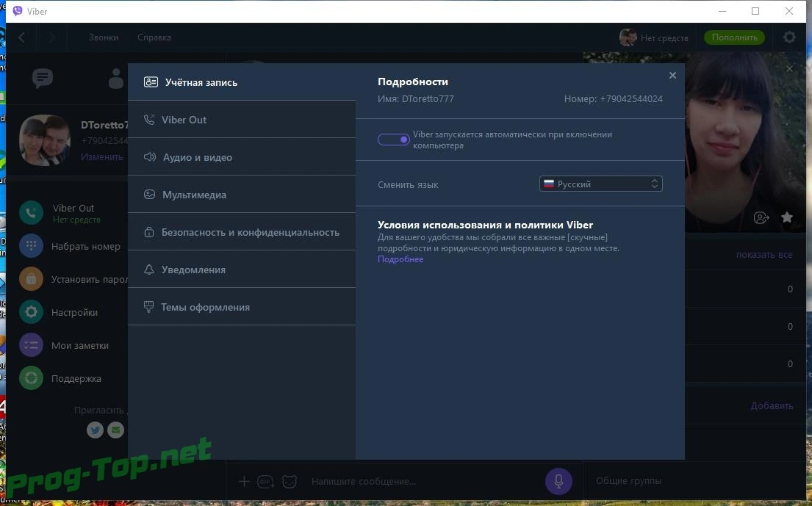This screenshot has width=812, height=506.
Task: Click the Мои заметки notes icon
Action: tap(31, 345)
